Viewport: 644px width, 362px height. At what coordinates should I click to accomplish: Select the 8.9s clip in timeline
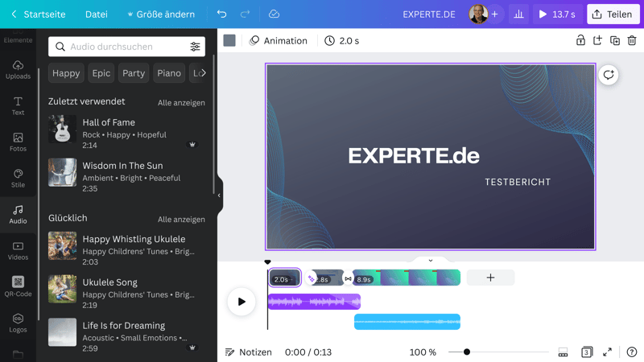coord(407,278)
